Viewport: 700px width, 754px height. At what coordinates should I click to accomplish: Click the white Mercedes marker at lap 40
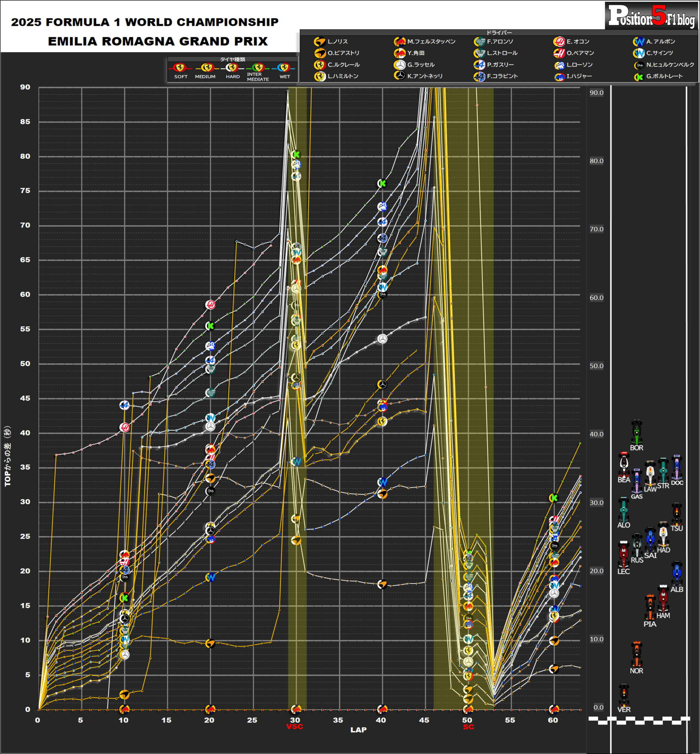[x=382, y=339]
